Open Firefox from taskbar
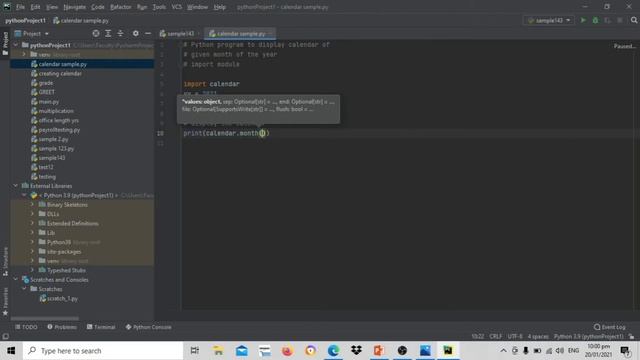 click(x=287, y=351)
